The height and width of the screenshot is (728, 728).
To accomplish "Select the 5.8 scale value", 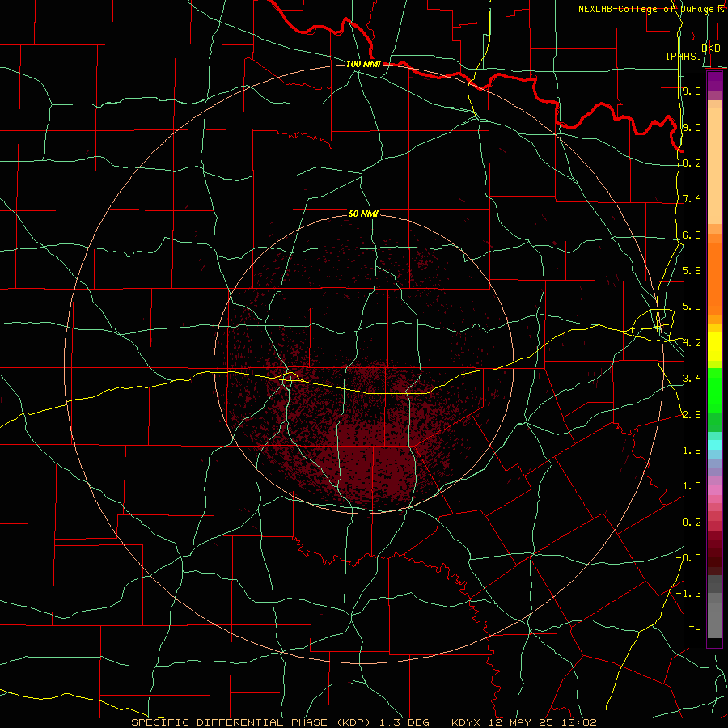I will tap(692, 270).
